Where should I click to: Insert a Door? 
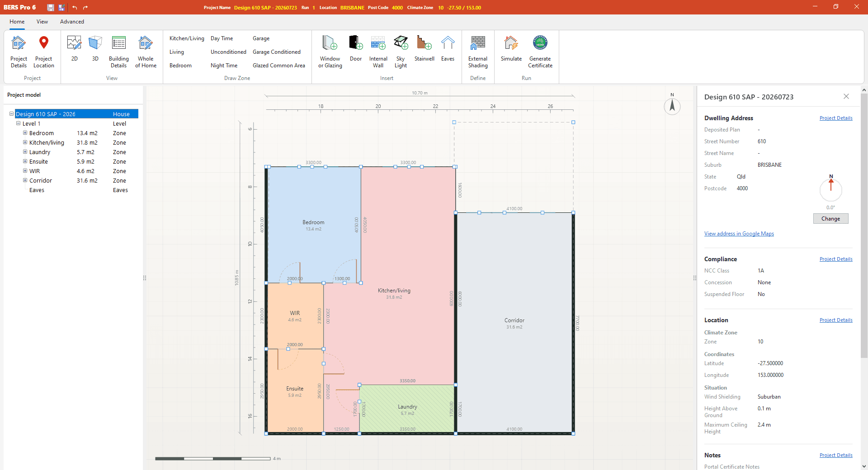[x=356, y=48]
